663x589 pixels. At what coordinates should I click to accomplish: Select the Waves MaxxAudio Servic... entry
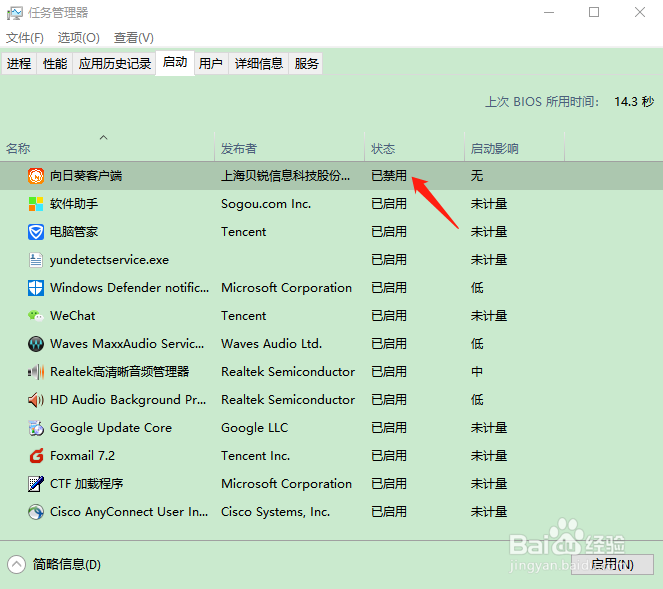pos(127,344)
